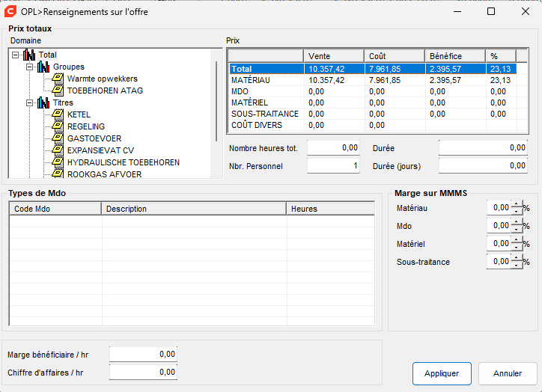This screenshot has width=542, height=392.
Task: Select the MATÉRIAU row in Prix table
Action: [373, 80]
